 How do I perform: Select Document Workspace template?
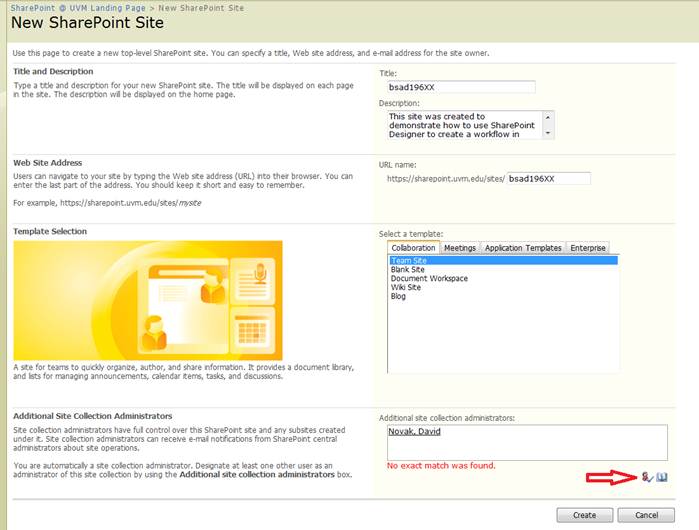[429, 279]
